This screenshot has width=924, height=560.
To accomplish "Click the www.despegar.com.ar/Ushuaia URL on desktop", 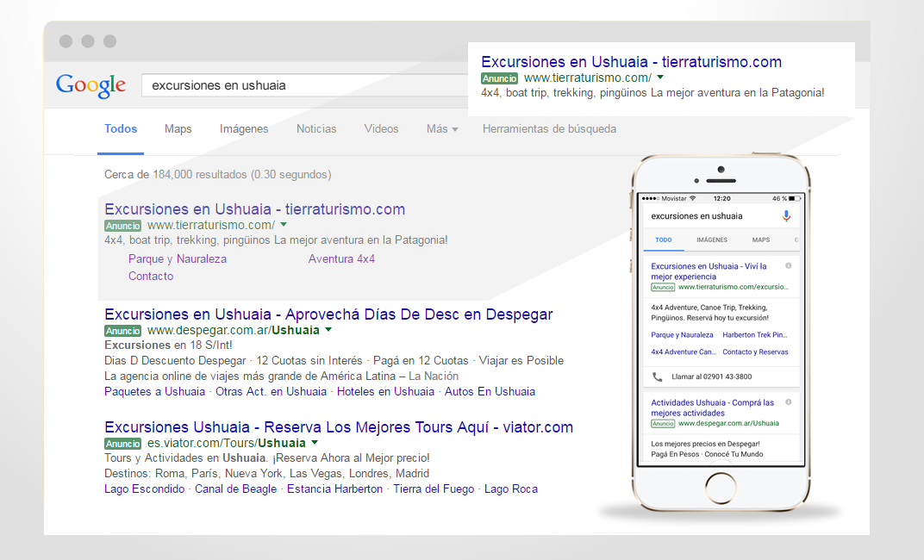I will (x=234, y=330).
